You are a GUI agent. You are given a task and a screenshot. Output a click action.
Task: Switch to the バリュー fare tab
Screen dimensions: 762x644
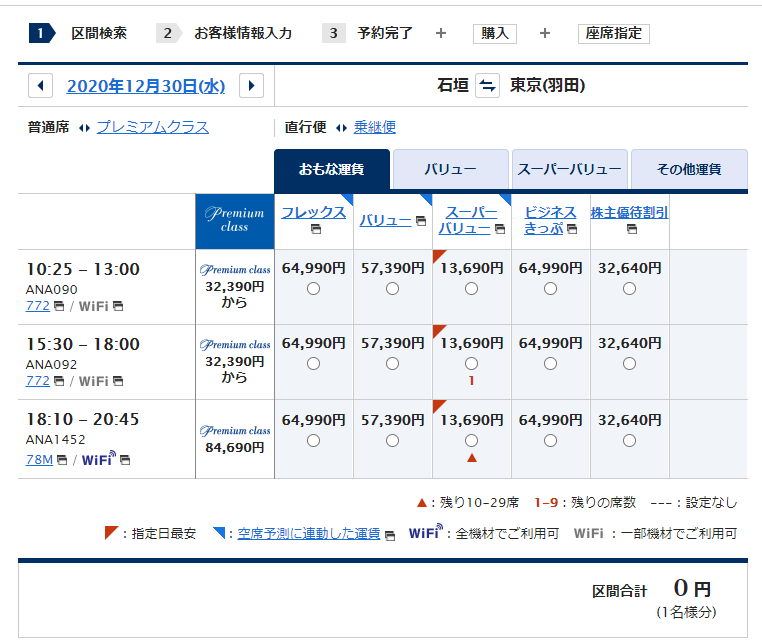coord(450,169)
